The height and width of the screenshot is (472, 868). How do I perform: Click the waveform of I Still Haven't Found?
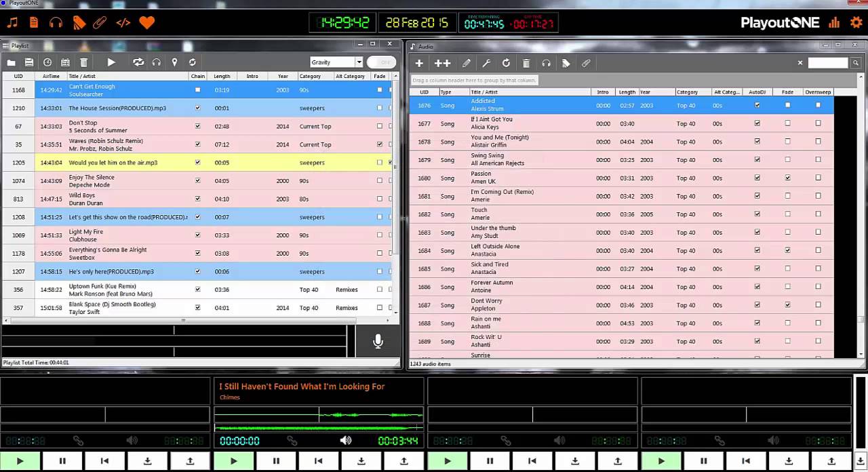pyautogui.click(x=319, y=414)
